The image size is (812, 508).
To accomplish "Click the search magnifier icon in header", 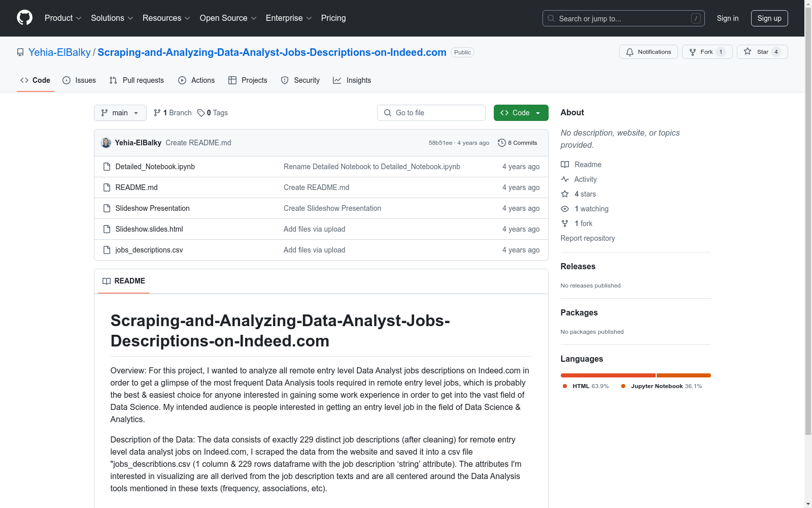I will point(551,18).
